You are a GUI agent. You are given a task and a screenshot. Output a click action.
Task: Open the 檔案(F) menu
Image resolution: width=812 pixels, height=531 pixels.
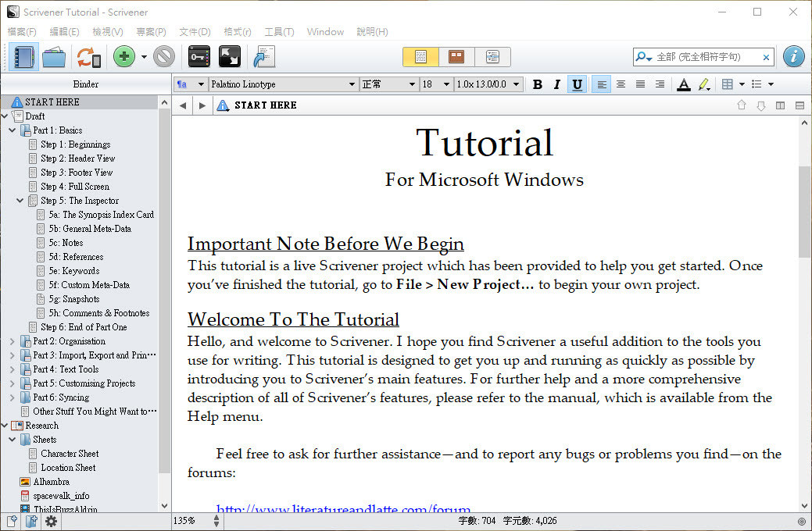coord(22,32)
